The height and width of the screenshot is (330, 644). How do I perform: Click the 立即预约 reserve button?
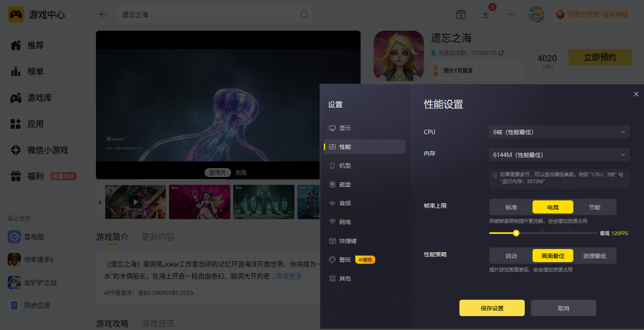pos(600,57)
